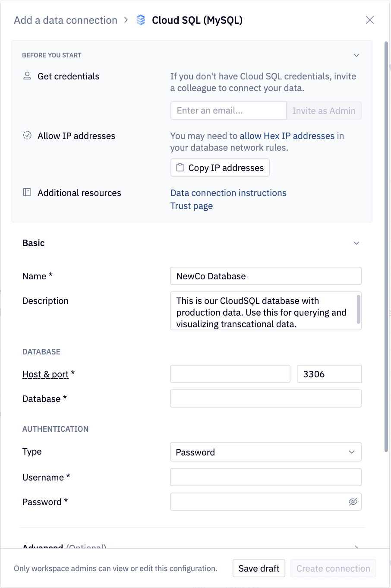This screenshot has height=588, width=391.
Task: Click the Username input field
Action: 265,477
